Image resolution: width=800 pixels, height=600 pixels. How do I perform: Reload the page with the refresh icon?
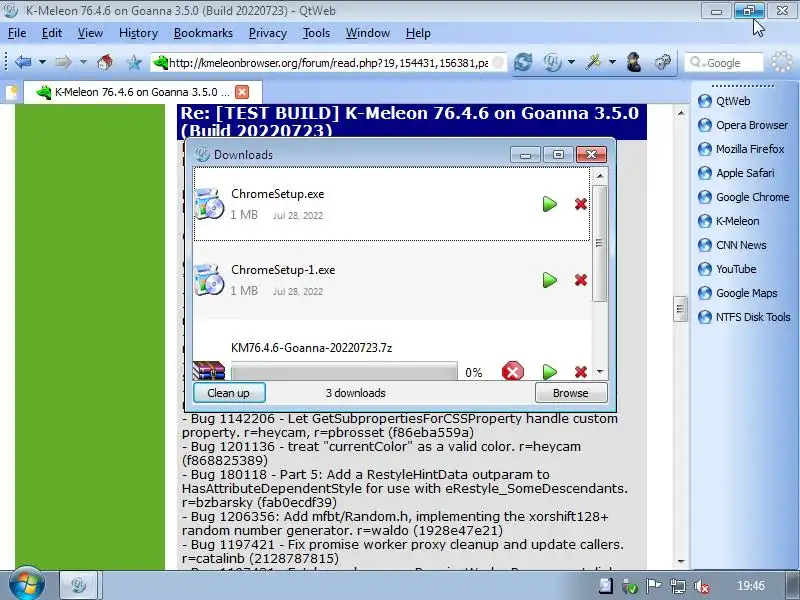coord(523,62)
